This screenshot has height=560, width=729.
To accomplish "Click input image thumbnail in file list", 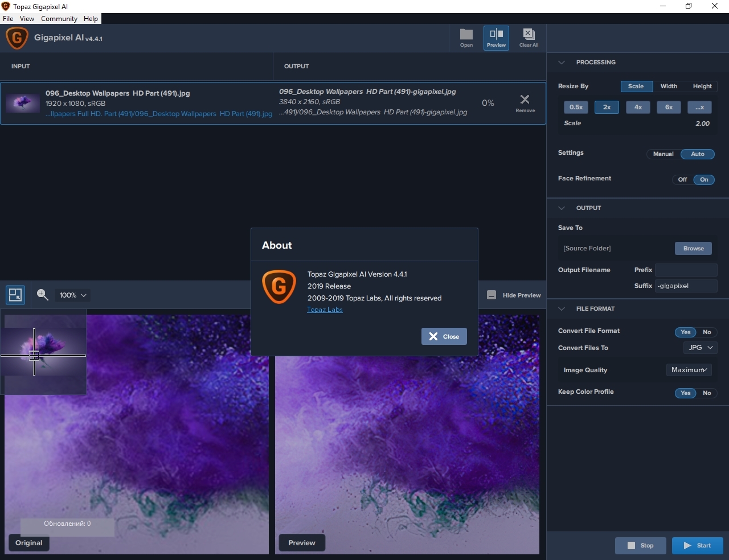I will [23, 103].
